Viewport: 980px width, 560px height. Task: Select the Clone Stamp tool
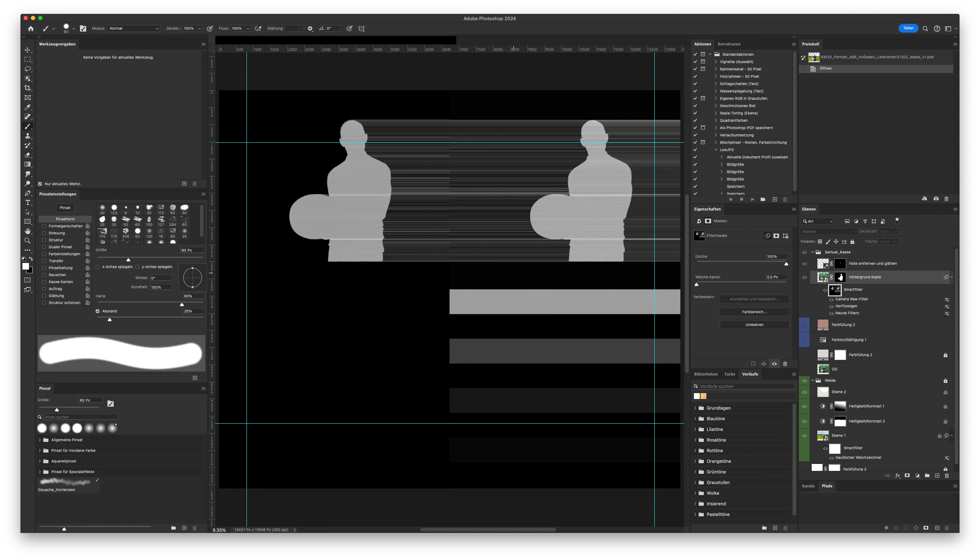point(28,136)
